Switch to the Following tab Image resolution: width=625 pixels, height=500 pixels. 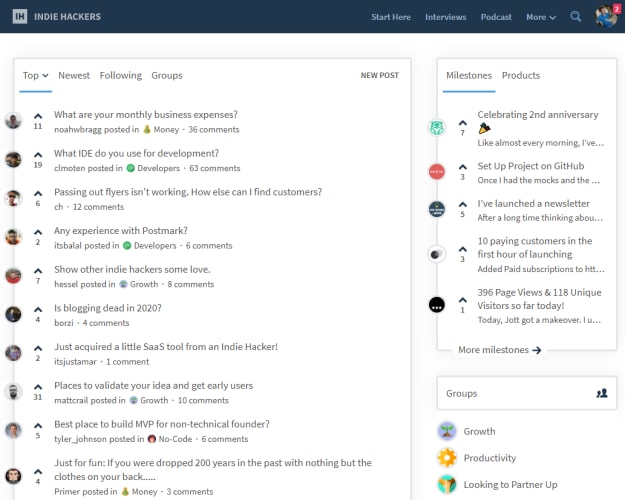(120, 75)
